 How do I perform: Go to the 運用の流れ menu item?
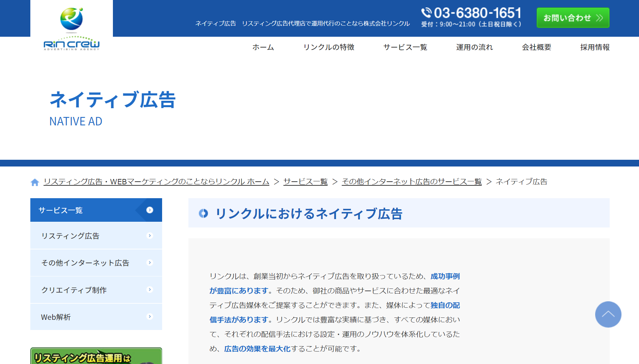click(x=475, y=47)
